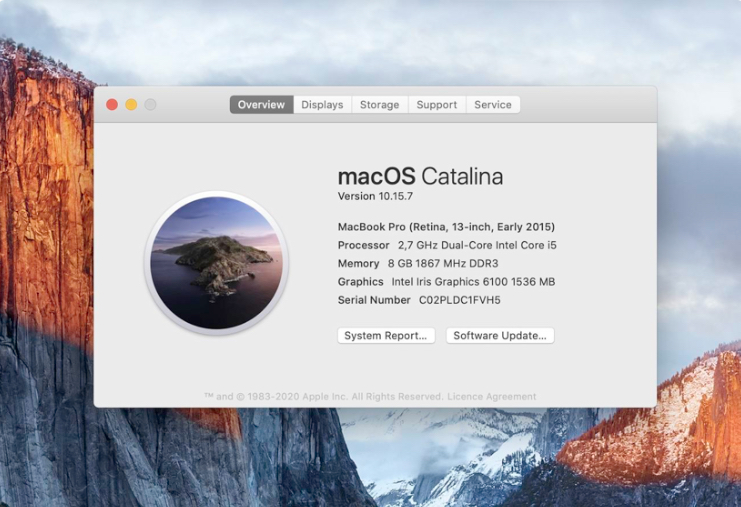Click the greyed-out zoom window button

point(150,104)
